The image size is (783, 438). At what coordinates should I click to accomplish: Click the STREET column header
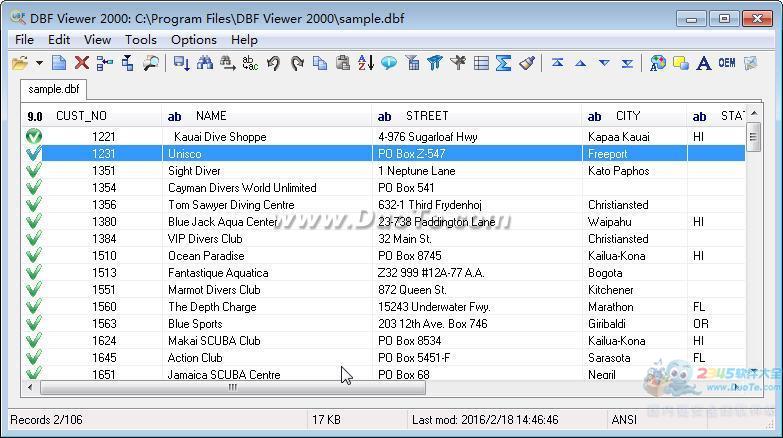477,116
